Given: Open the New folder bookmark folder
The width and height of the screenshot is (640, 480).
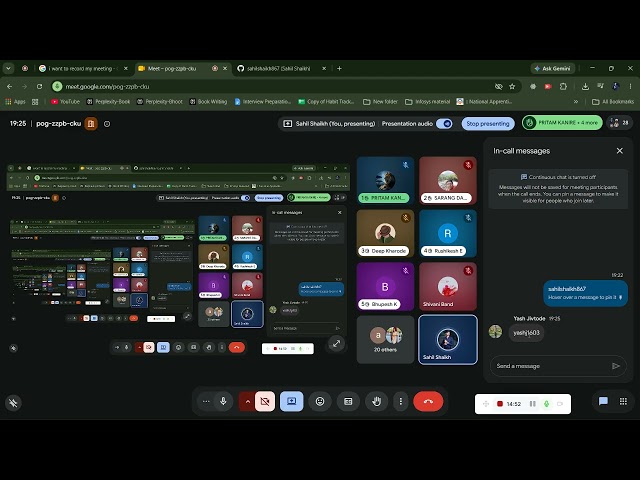Looking at the screenshot, I should pos(380,102).
